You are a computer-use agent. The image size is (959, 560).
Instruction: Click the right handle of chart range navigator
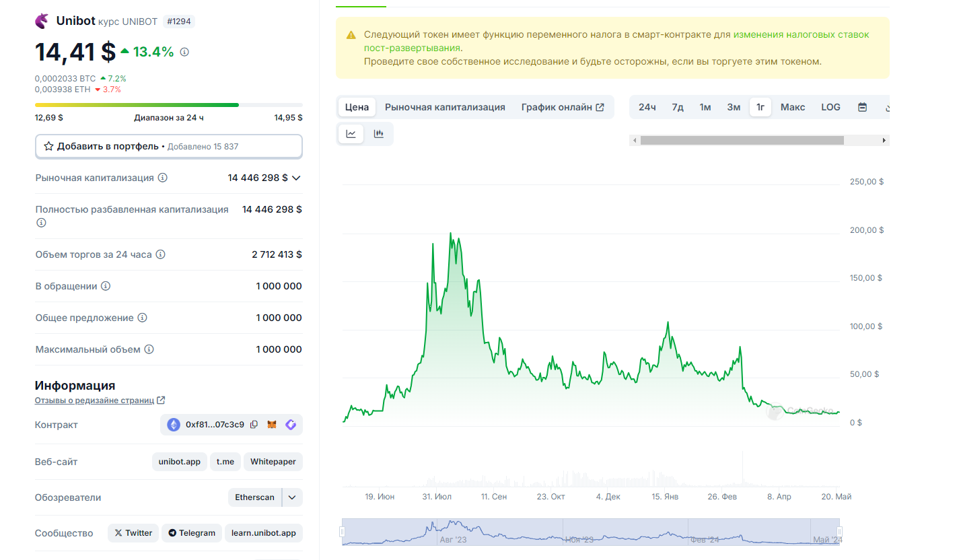(x=840, y=532)
